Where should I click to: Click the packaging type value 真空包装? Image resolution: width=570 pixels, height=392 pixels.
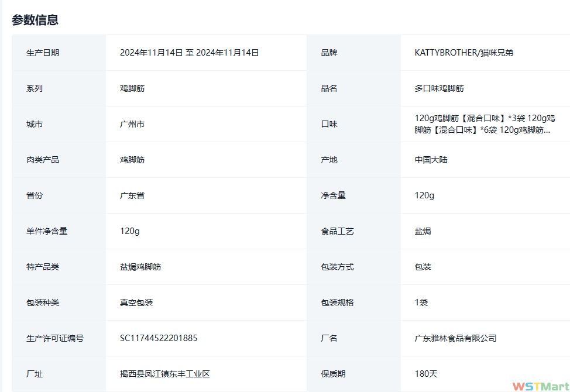(136, 302)
